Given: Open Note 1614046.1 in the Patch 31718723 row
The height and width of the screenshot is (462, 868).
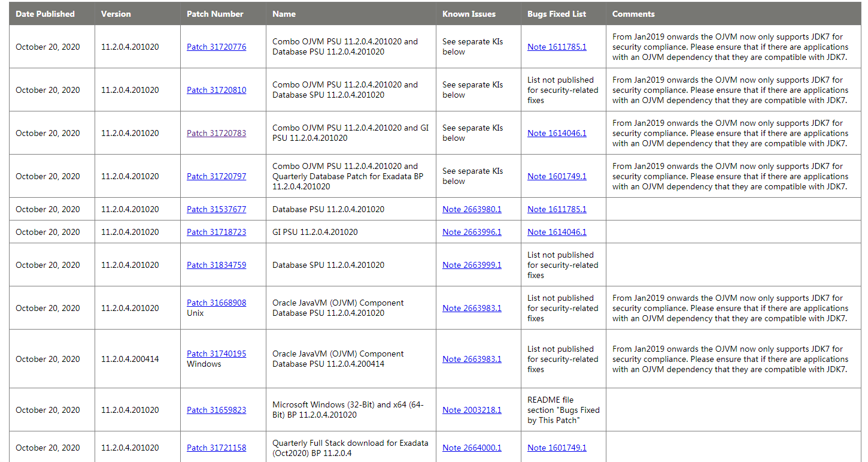Looking at the screenshot, I should tap(557, 232).
